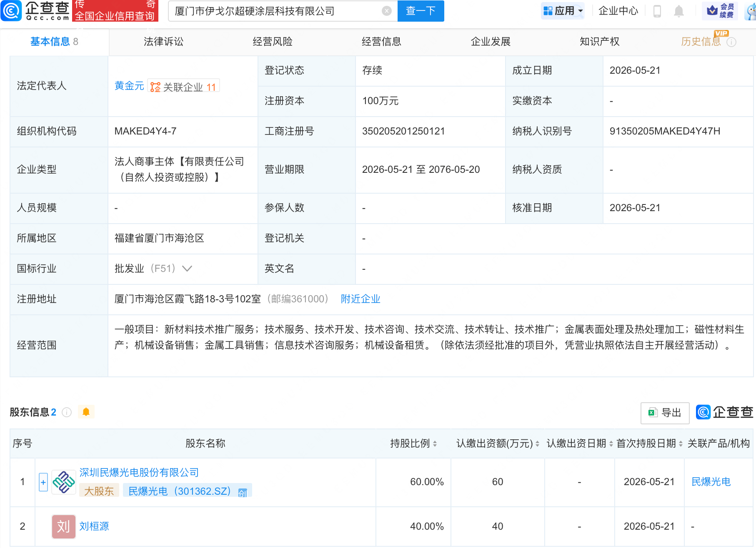756x548 pixels.
Task: Click 关联企业 11 badge
Action: tap(184, 87)
